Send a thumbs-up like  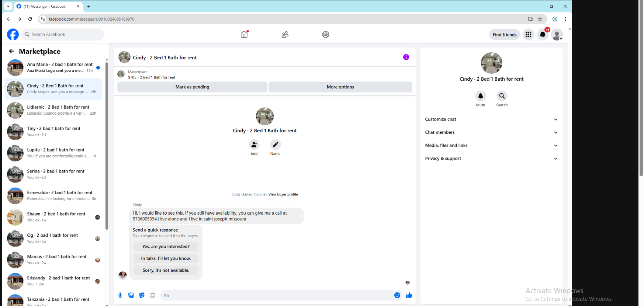pyautogui.click(x=409, y=295)
